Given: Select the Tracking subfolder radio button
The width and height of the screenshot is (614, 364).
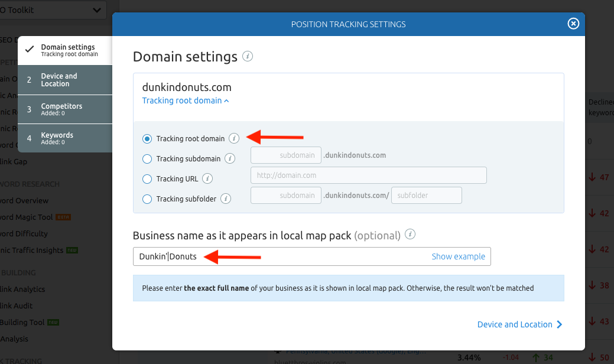Looking at the screenshot, I should click(147, 199).
